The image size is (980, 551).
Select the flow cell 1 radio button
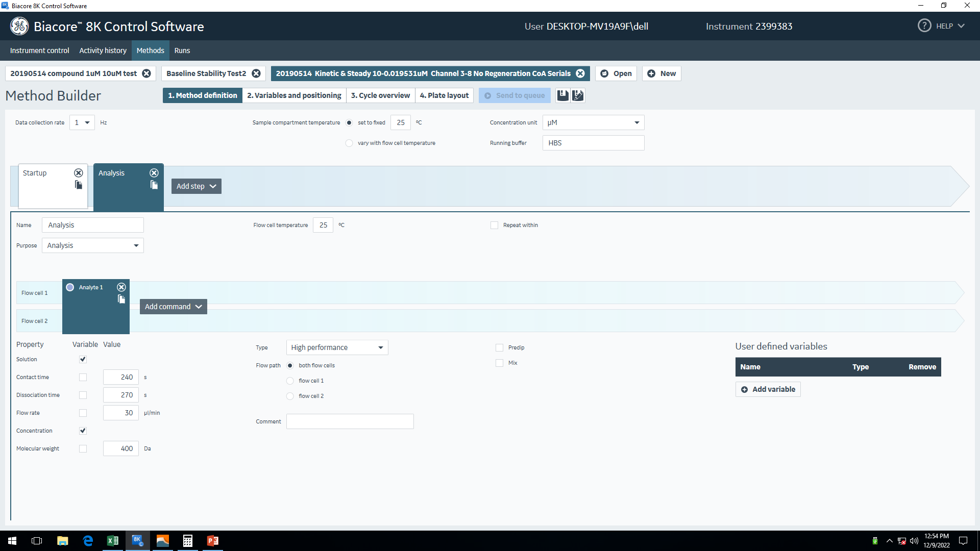(x=290, y=381)
